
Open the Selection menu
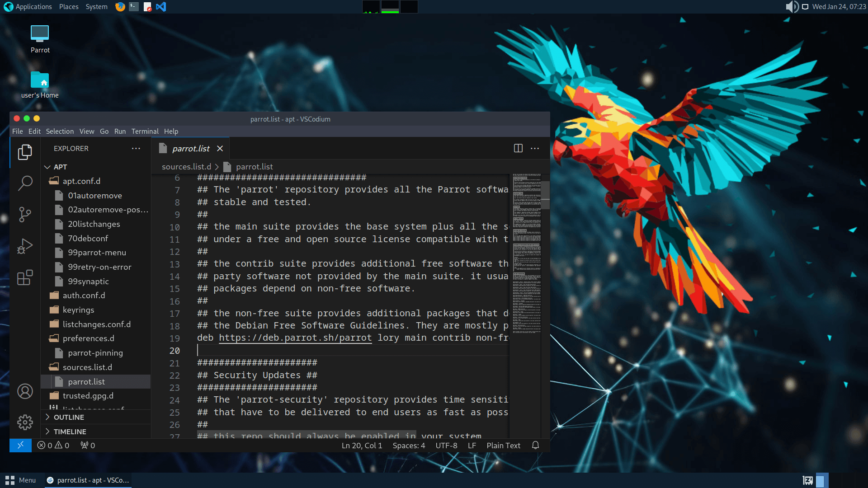click(60, 131)
